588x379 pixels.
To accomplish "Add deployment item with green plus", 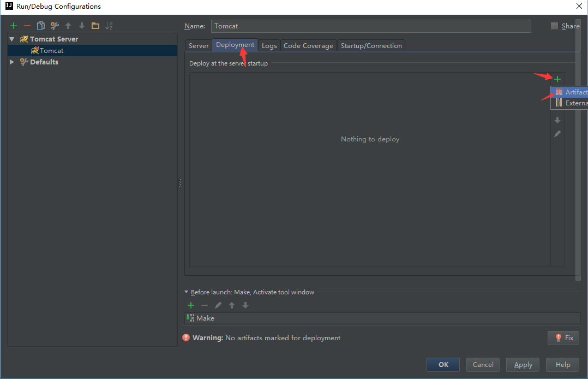I will (557, 79).
